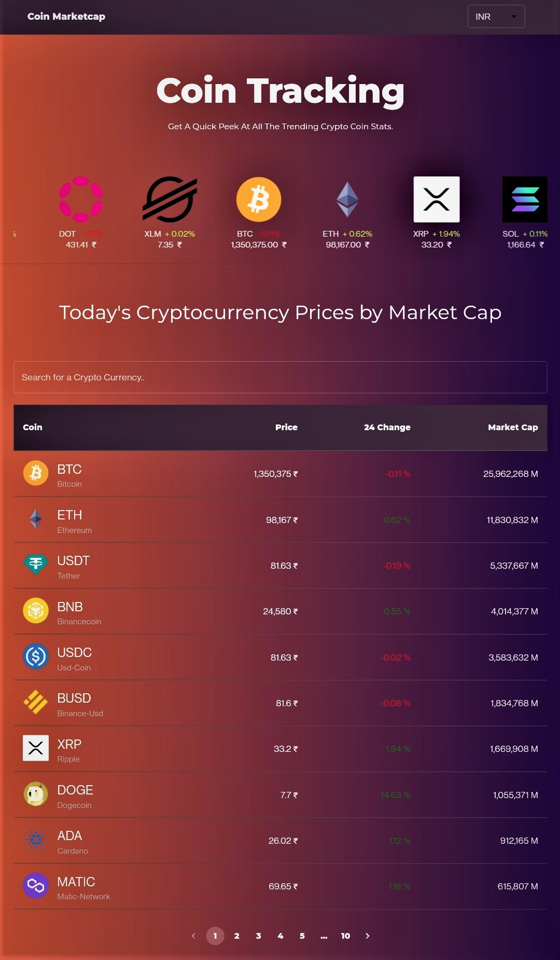Click the Market Cap column header
The image size is (560, 960).
pos(512,427)
